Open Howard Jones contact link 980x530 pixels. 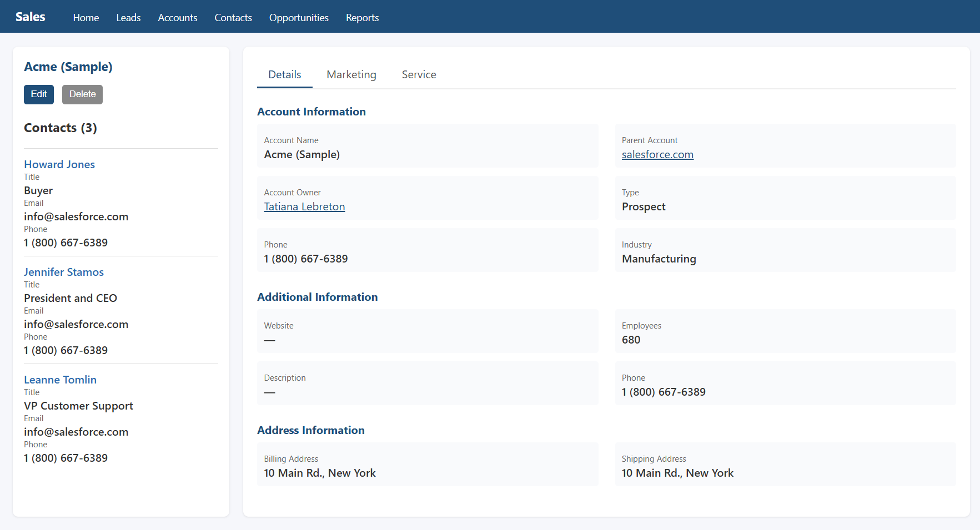(x=59, y=164)
